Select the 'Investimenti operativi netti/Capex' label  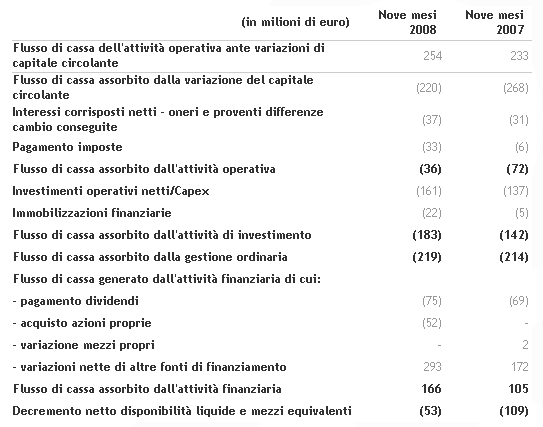point(111,191)
